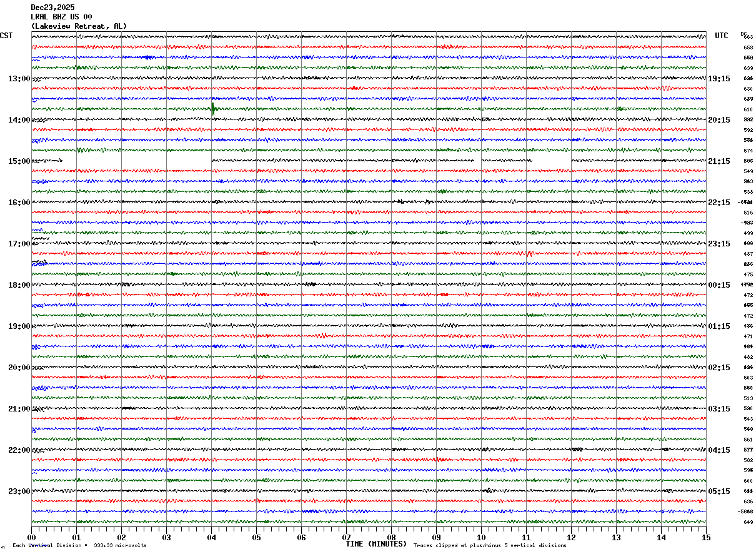This screenshot has width=756, height=554.
Task: Select the 21:00 CST hour label
Action: (19, 409)
